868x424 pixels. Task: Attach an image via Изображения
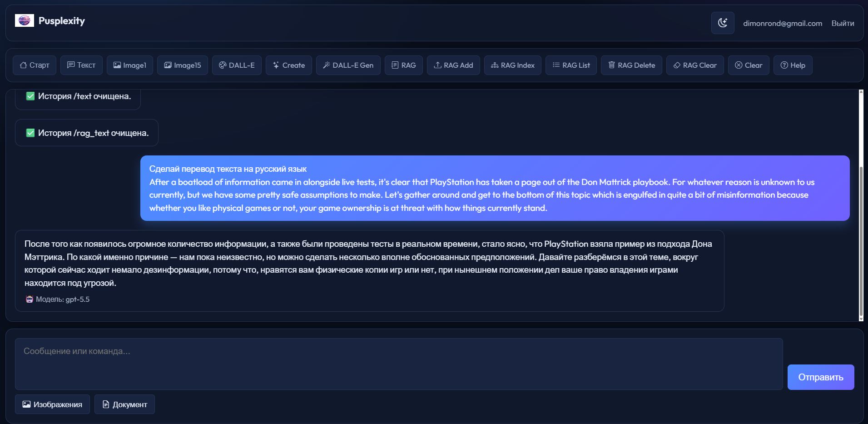pyautogui.click(x=52, y=404)
